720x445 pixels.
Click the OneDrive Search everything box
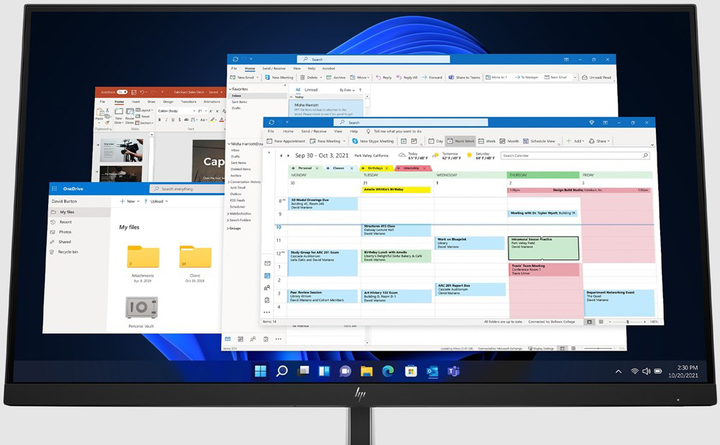tap(186, 189)
